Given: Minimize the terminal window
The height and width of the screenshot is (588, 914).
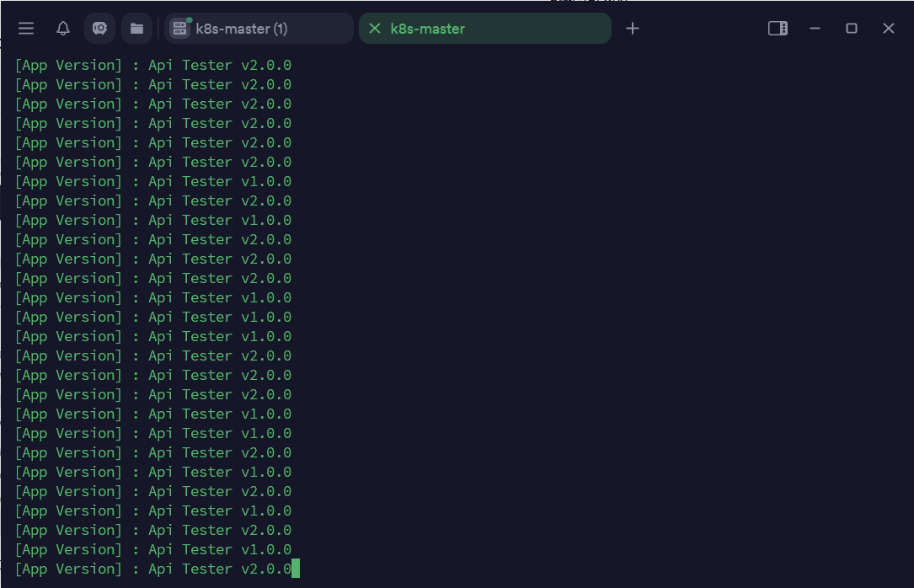Looking at the screenshot, I should (815, 29).
